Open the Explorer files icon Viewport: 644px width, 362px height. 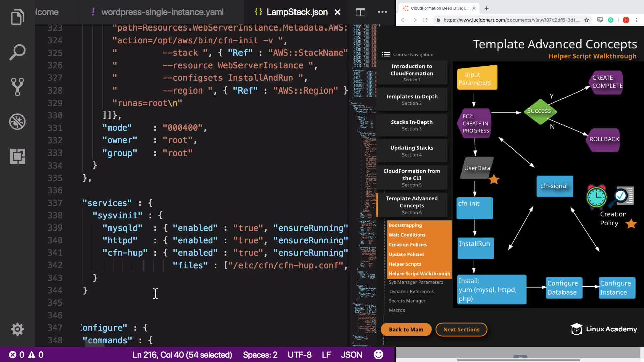17,17
